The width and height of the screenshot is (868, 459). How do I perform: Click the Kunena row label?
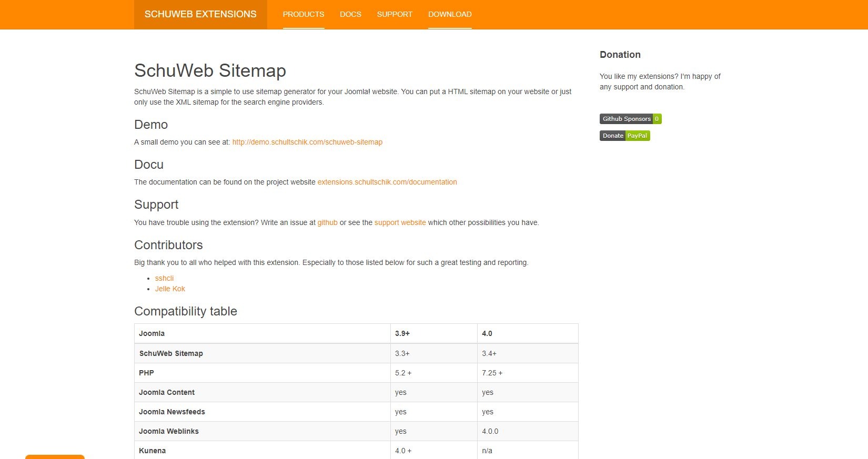tap(153, 451)
